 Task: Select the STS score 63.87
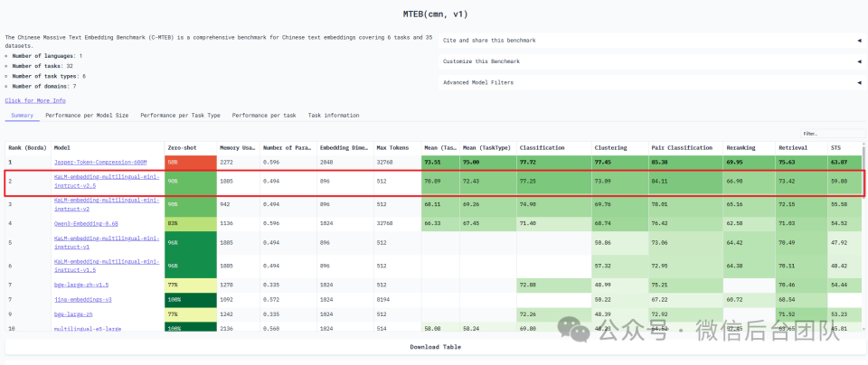click(844, 163)
